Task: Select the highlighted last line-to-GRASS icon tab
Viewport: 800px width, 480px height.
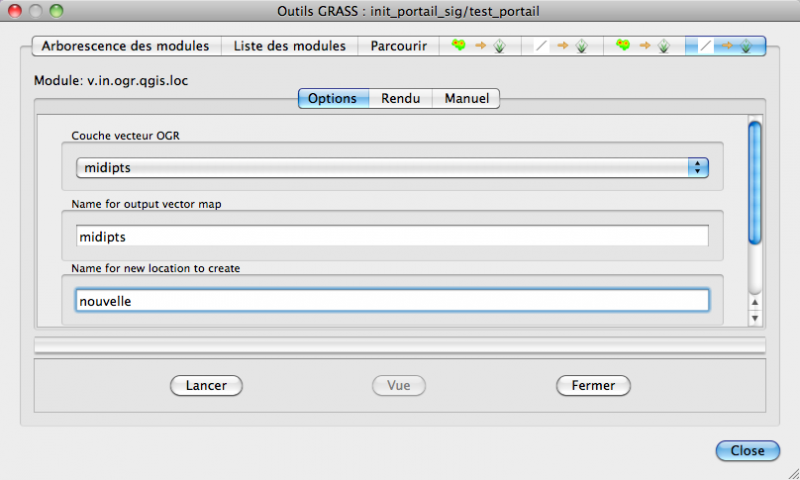Action: click(725, 46)
